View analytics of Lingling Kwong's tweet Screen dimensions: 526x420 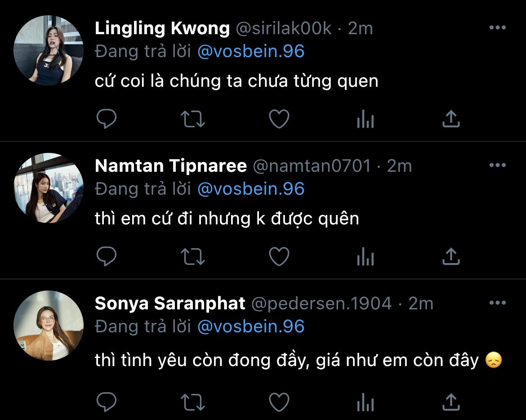coord(366,119)
